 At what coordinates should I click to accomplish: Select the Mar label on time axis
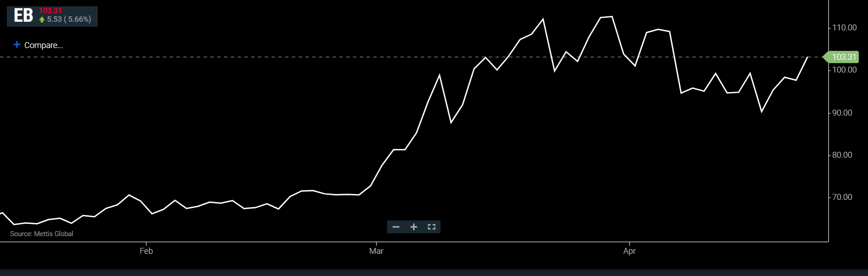(x=376, y=251)
